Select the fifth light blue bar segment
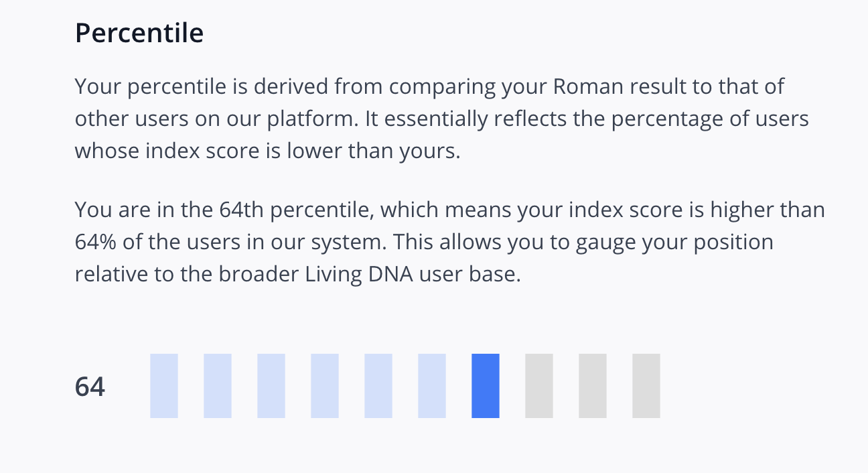Screen dimensions: 868x473 (378, 386)
